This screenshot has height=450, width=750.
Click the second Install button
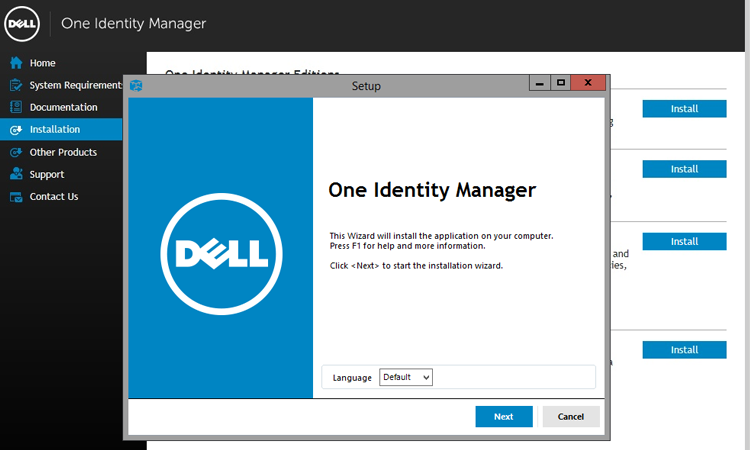[684, 169]
